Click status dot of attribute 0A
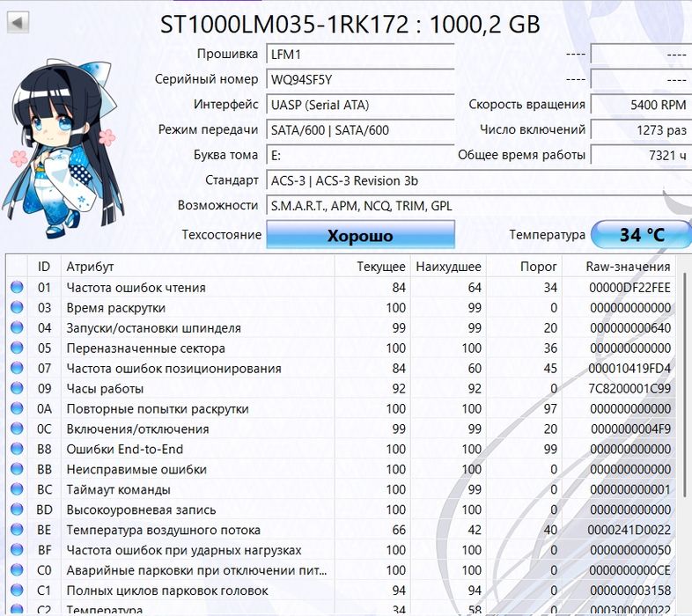Image resolution: width=692 pixels, height=616 pixels. 17,408
